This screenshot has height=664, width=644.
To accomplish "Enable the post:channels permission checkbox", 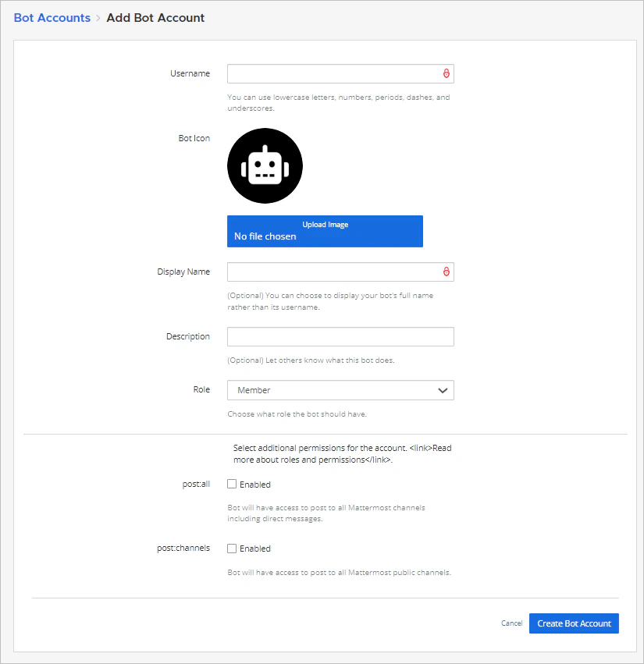I will tap(231, 549).
